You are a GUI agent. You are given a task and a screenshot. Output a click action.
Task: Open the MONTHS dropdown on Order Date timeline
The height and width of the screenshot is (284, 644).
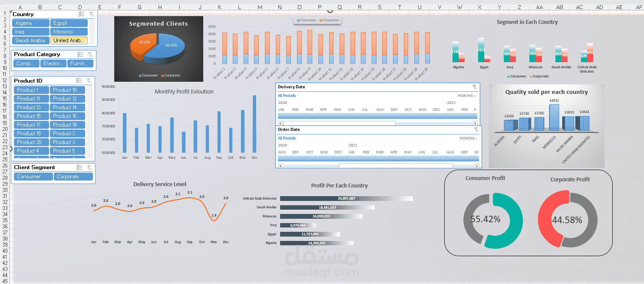coord(468,138)
